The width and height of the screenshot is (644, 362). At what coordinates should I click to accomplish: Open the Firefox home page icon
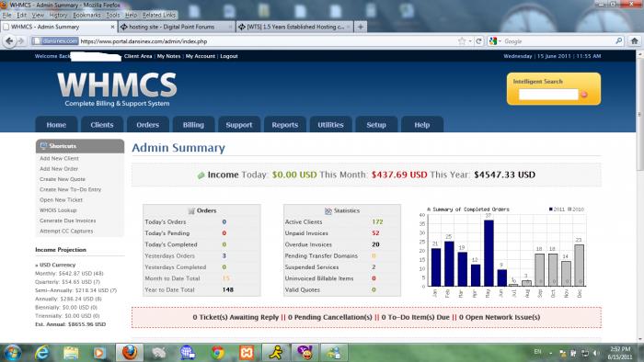pos(635,41)
